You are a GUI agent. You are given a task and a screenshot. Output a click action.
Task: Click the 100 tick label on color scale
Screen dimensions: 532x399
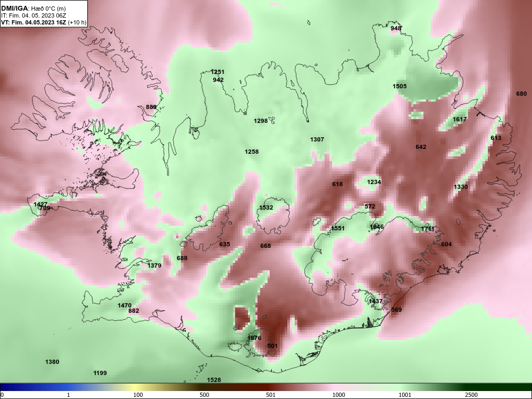coord(138,395)
